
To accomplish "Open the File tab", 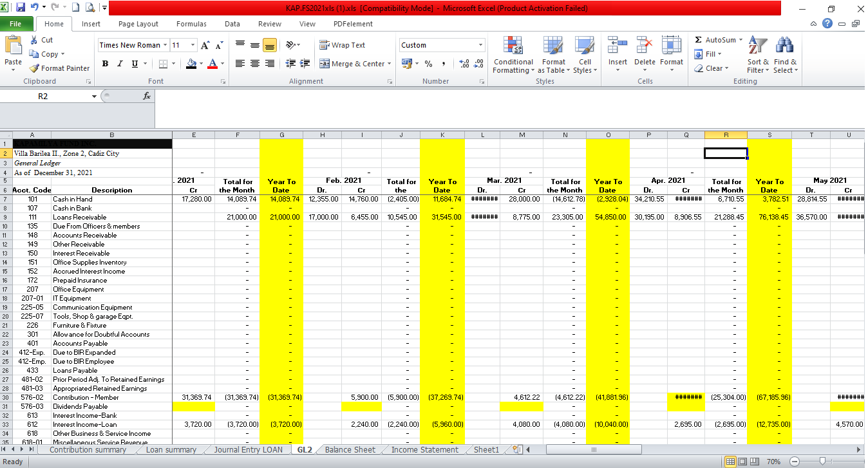I will [16, 24].
